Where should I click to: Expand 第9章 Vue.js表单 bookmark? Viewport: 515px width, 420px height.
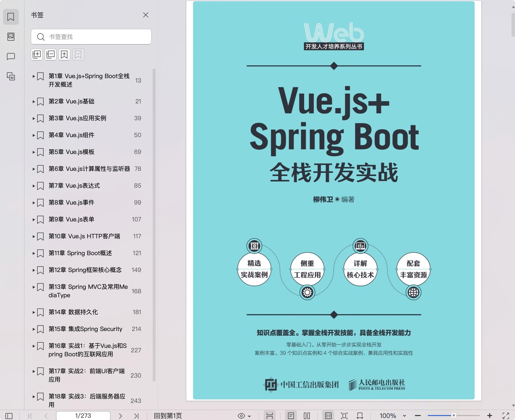33,219
